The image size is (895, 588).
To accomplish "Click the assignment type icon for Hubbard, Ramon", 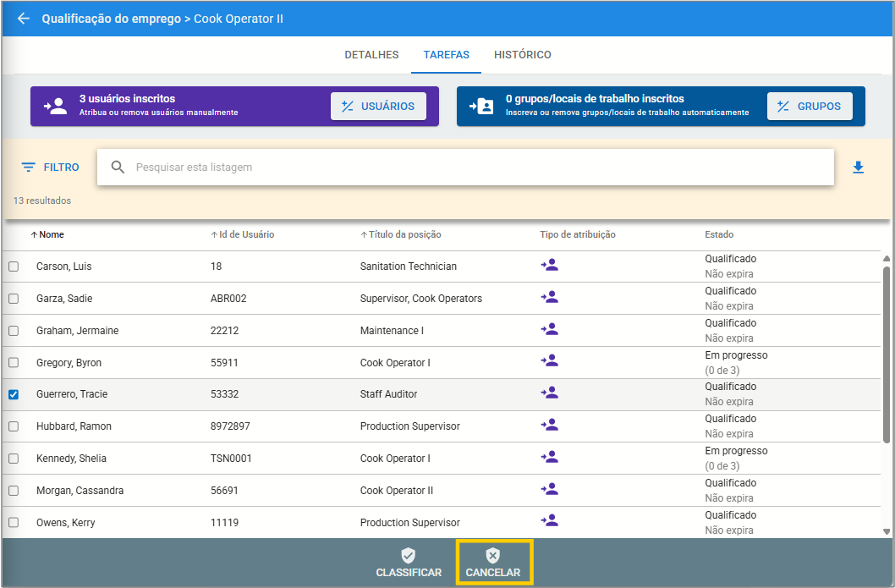I will 550,426.
